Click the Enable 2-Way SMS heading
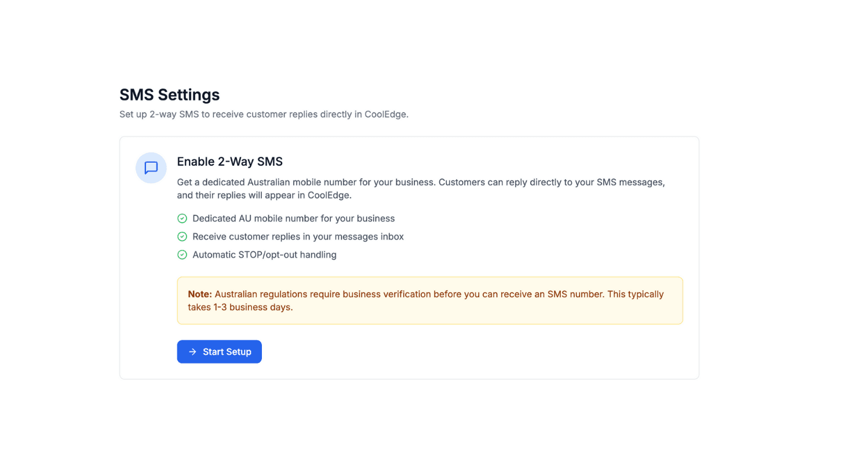 [229, 162]
